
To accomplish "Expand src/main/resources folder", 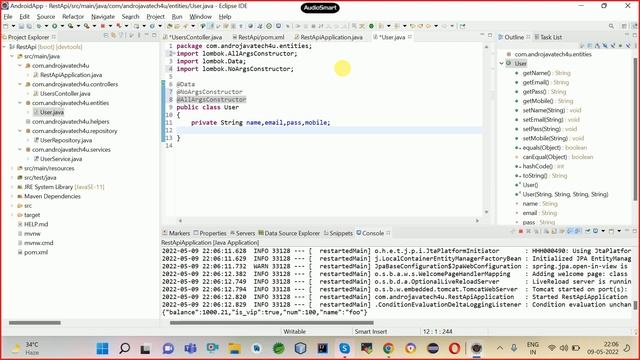I will 12,168.
